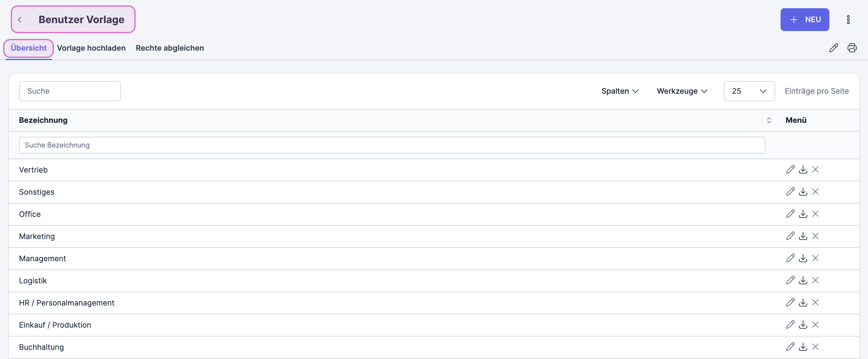Delete the Buchhaltung template
Screen dimensions: 868x359
[x=815, y=347]
